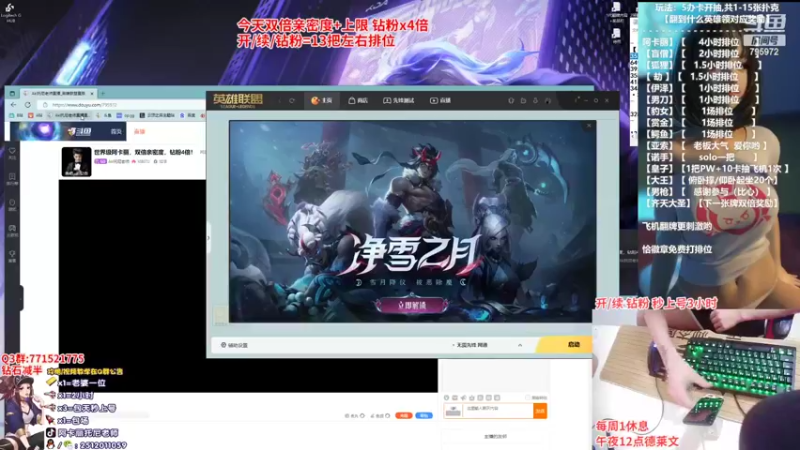
Task: Click the browser address bar with the douyu URL
Action: (x=122, y=105)
